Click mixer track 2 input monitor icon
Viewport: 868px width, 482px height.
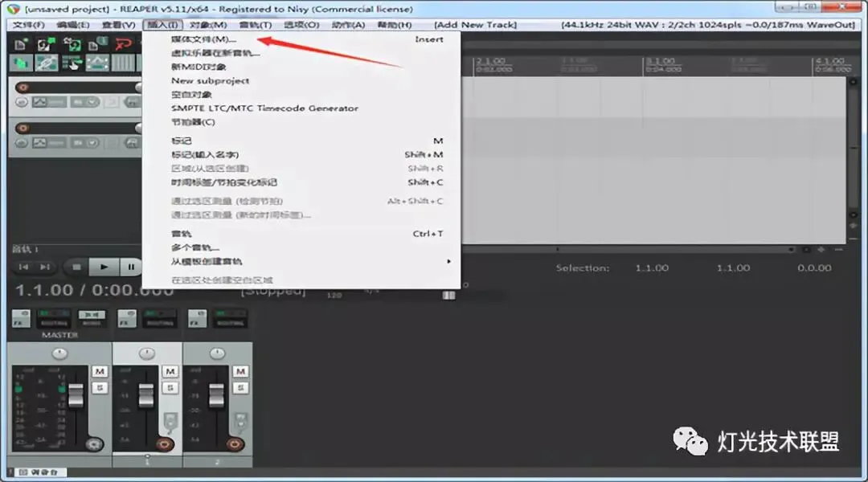tap(240, 422)
